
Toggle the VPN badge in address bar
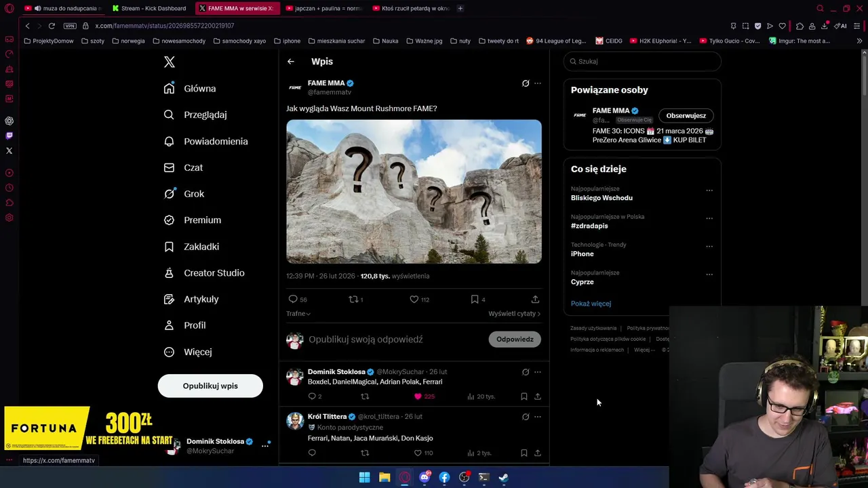click(x=70, y=26)
